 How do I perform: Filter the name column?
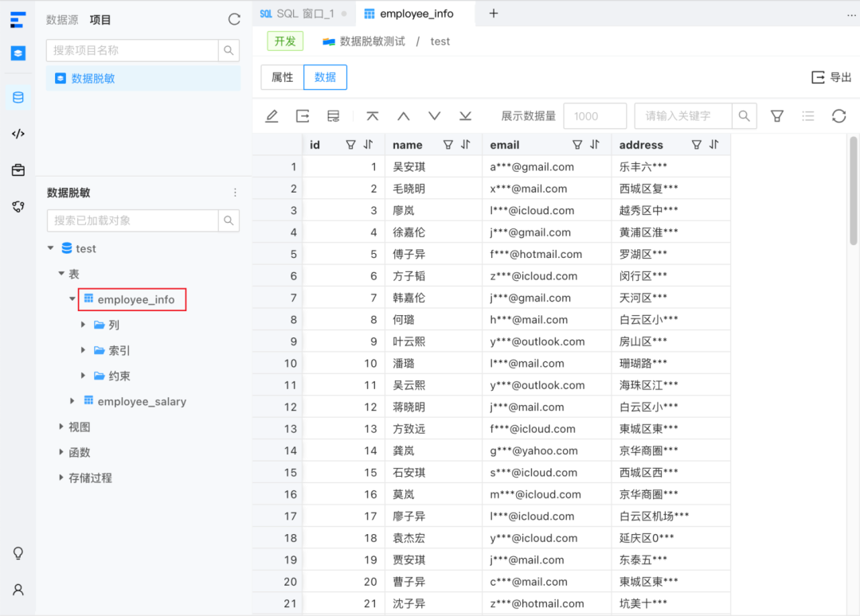click(448, 145)
